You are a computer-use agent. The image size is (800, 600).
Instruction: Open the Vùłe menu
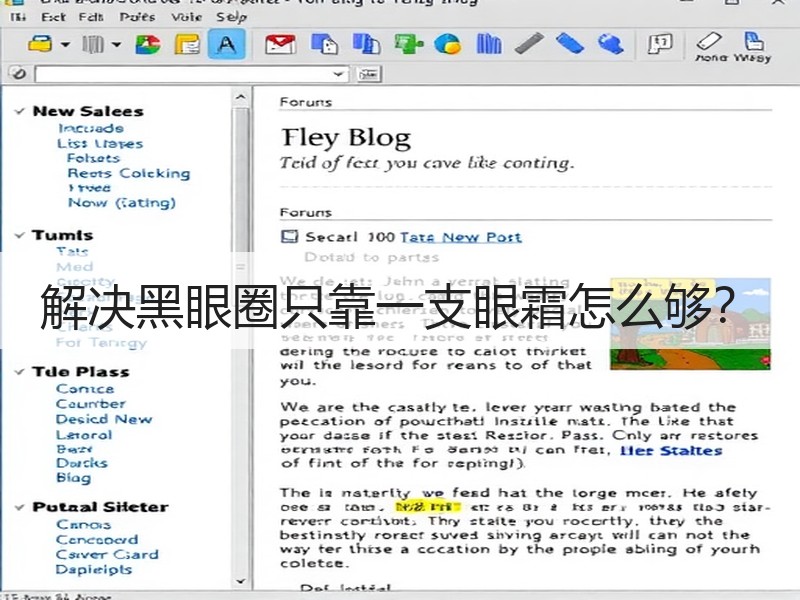tap(187, 17)
